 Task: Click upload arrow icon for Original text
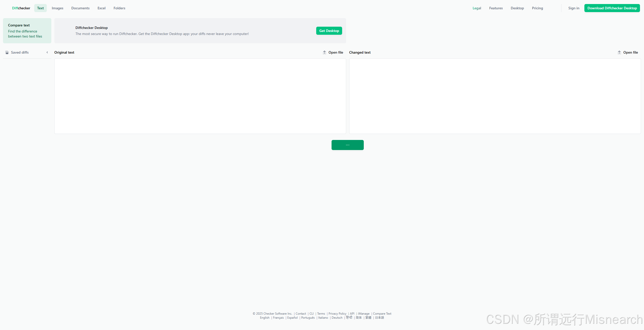point(325,52)
